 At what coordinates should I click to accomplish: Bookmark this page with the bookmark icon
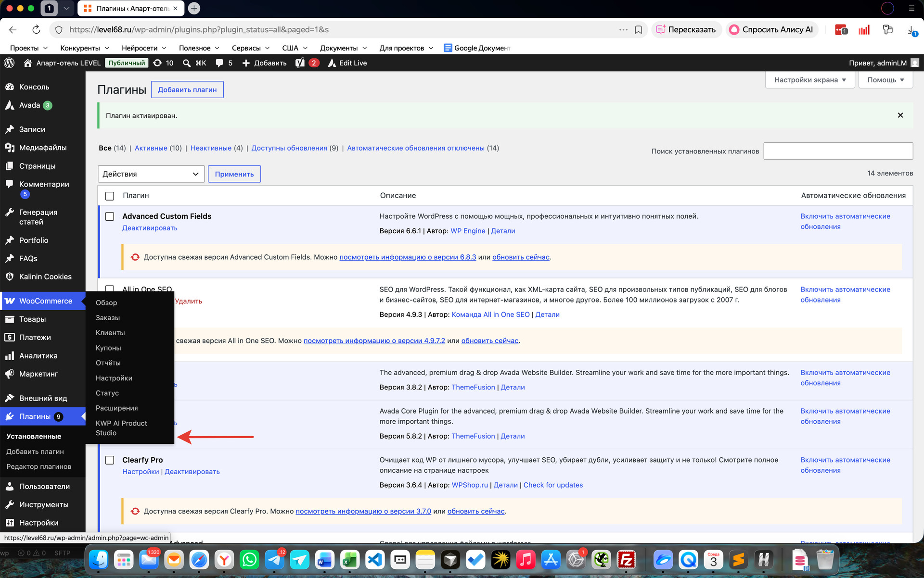pyautogui.click(x=639, y=30)
